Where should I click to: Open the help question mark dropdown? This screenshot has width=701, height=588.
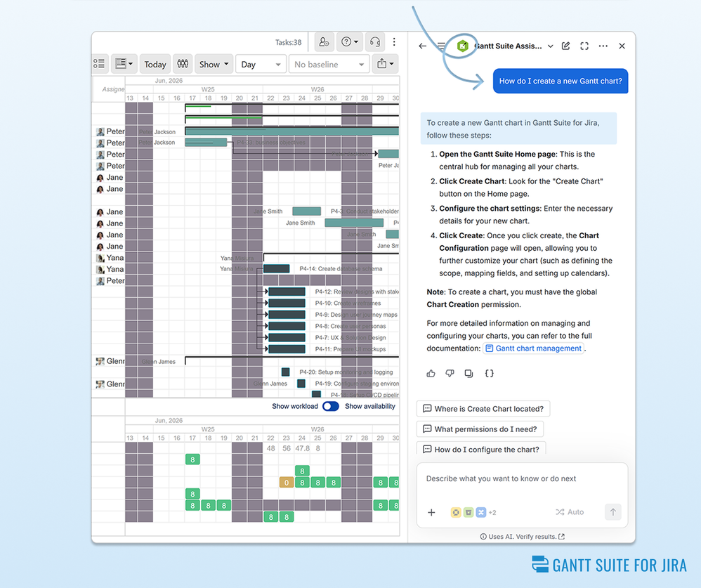pos(350,42)
